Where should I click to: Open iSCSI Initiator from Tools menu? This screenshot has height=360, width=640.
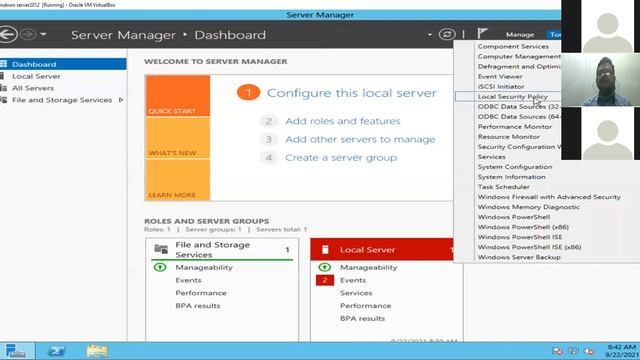[x=501, y=87]
